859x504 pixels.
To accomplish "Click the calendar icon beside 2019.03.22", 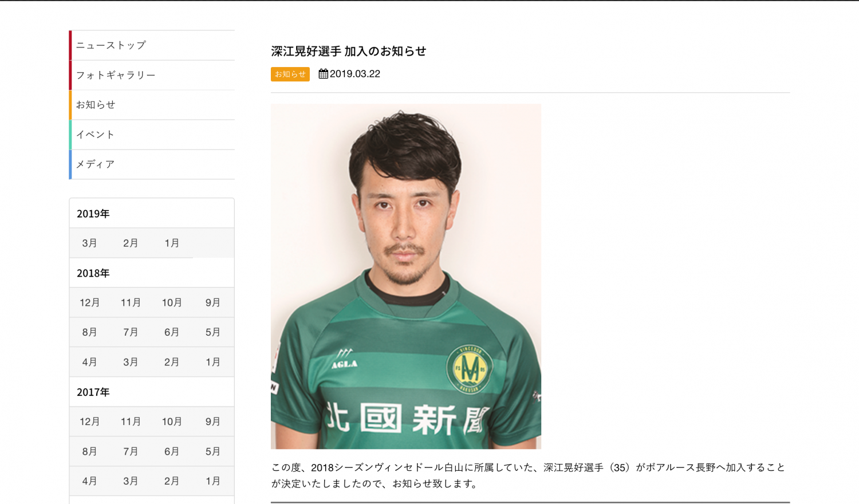I will pos(323,74).
